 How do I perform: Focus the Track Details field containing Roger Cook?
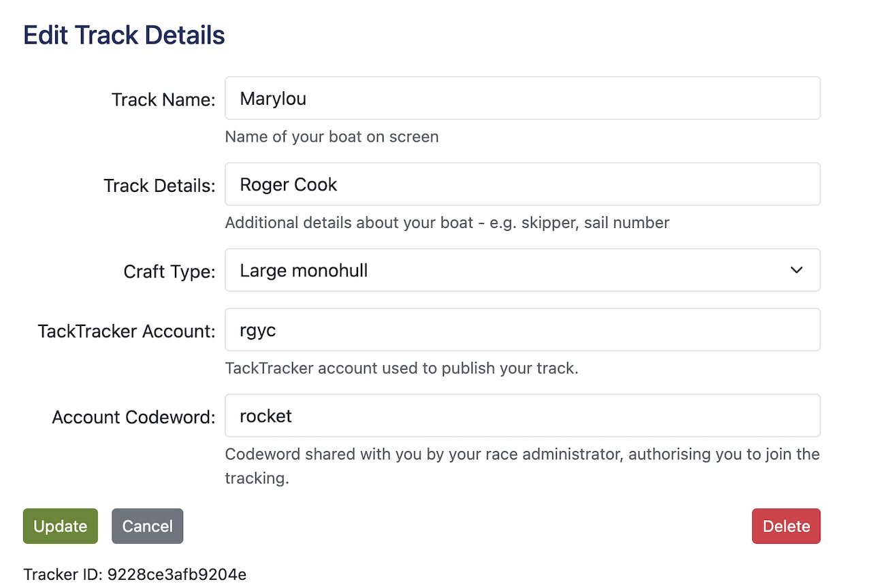tap(522, 184)
